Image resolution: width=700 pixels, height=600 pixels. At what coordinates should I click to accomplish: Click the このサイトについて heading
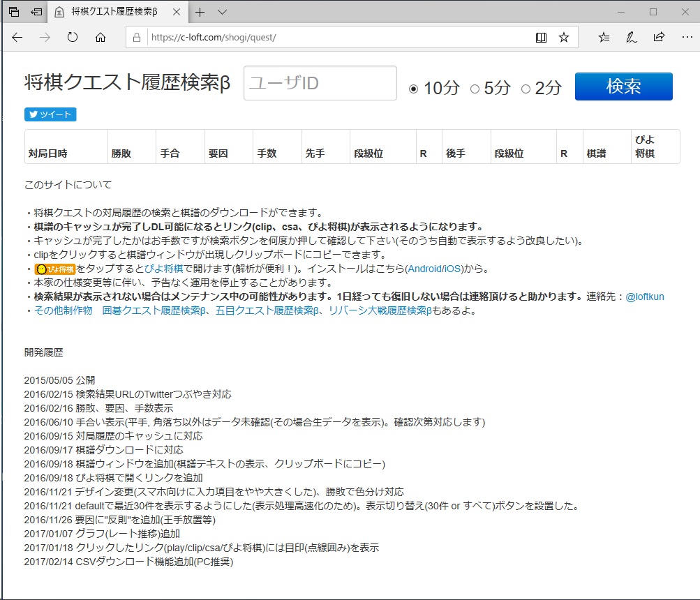tap(68, 185)
